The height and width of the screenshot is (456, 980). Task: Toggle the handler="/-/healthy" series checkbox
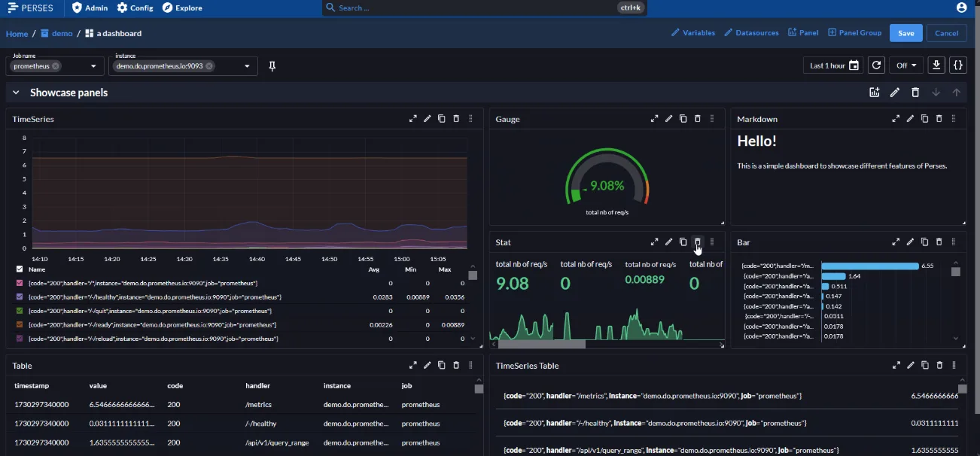click(x=20, y=296)
